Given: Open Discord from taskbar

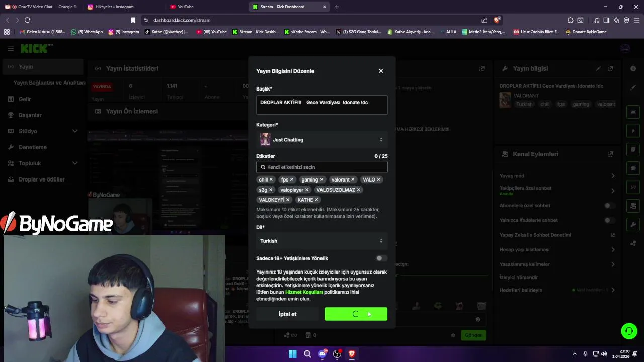Looking at the screenshot, I should 323,354.
